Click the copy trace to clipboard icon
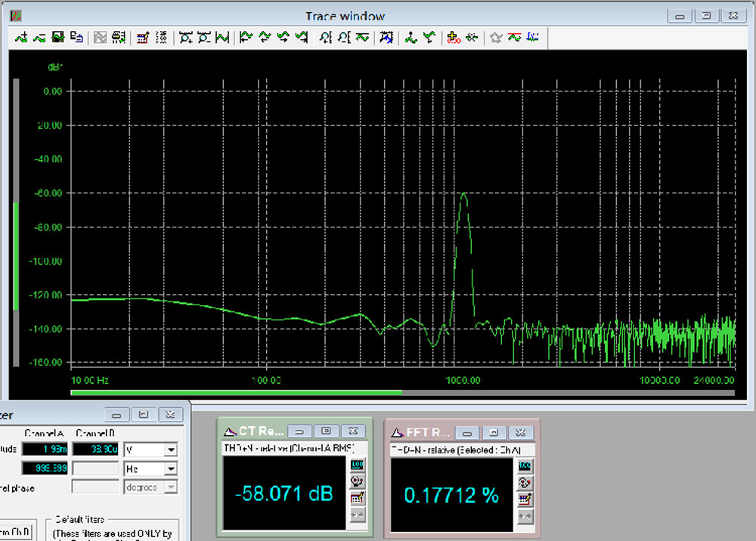This screenshot has height=541, width=756. click(76, 37)
